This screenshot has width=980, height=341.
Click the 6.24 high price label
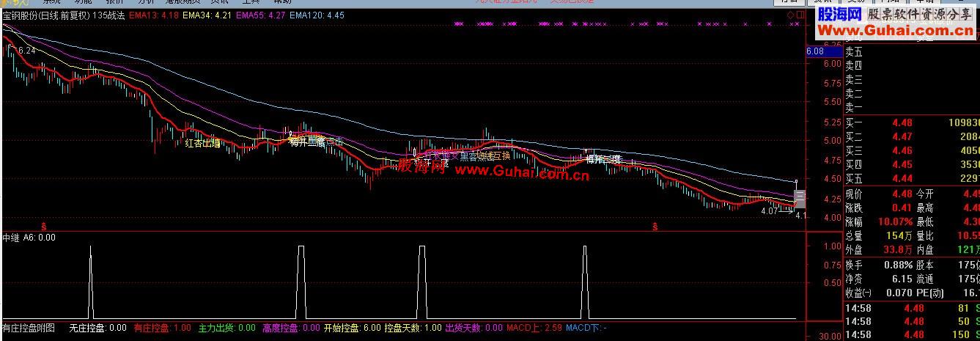coord(26,51)
